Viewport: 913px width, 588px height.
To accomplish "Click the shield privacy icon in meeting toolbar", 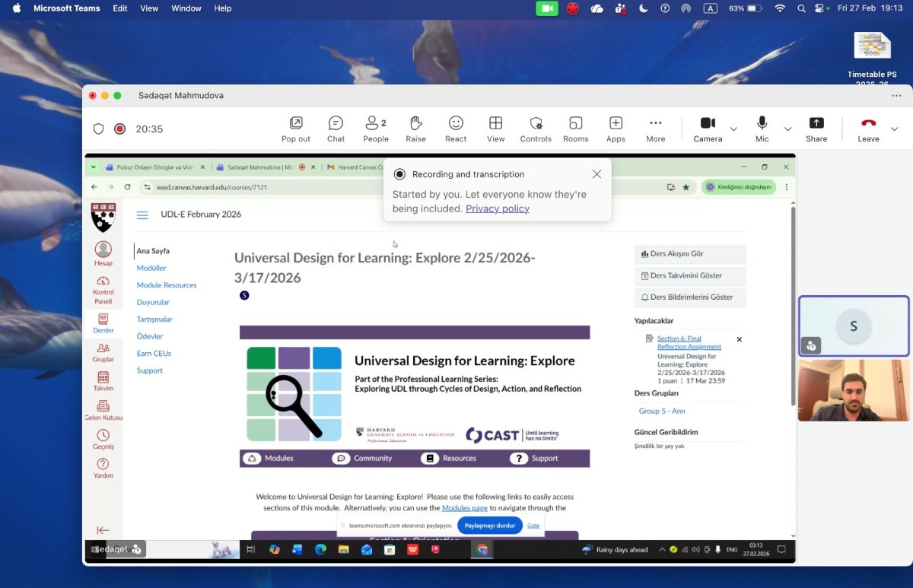I will (x=98, y=129).
